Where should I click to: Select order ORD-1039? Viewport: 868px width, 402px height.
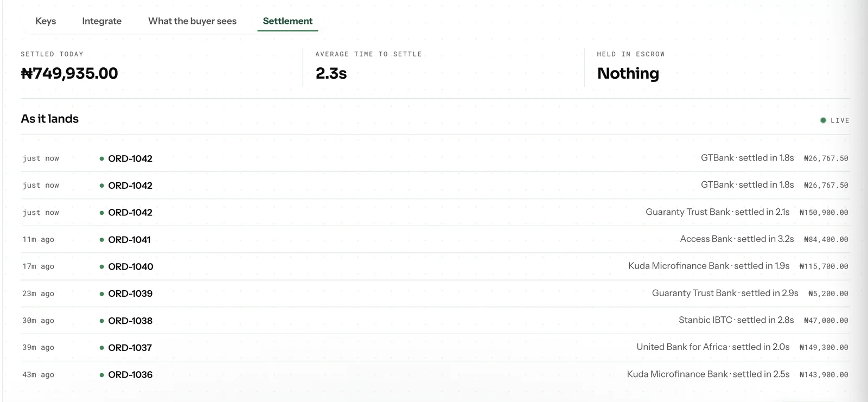(130, 293)
